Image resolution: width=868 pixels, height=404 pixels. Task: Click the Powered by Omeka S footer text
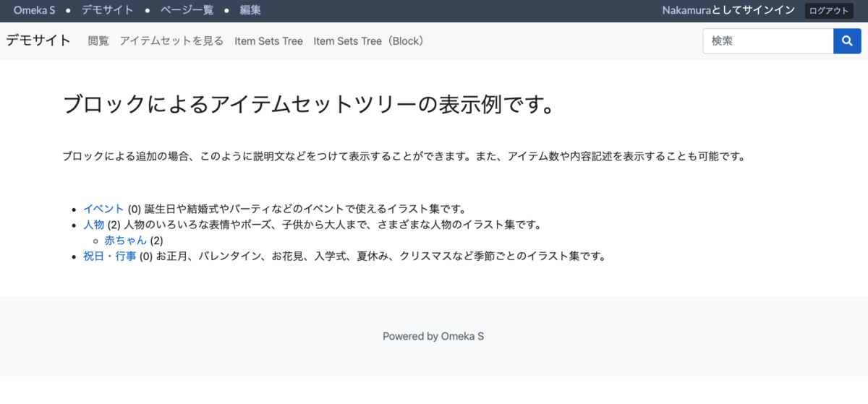[x=433, y=336]
